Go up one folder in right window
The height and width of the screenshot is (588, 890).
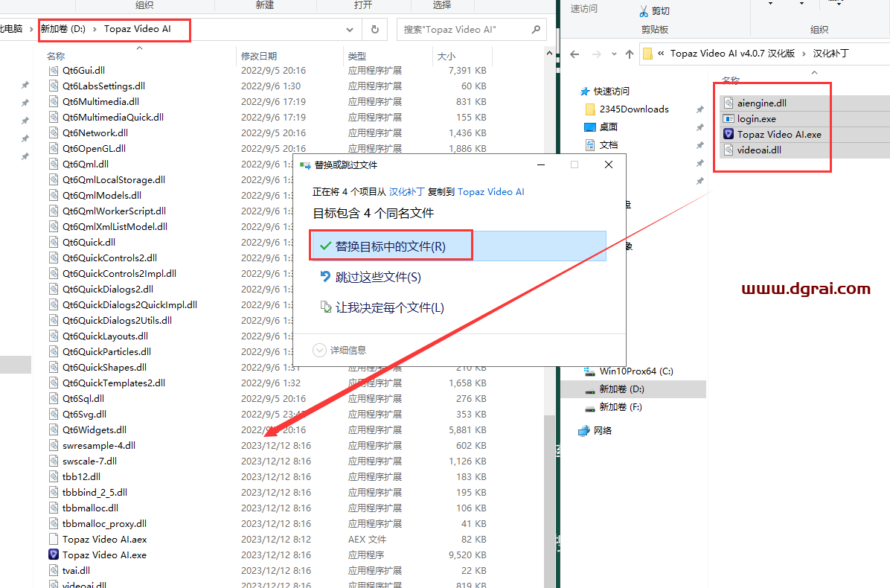click(630, 54)
